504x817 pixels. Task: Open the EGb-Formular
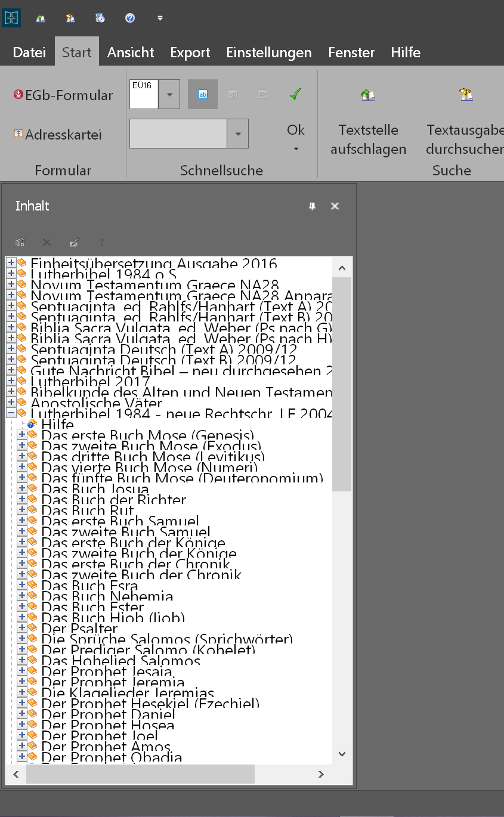(62, 94)
